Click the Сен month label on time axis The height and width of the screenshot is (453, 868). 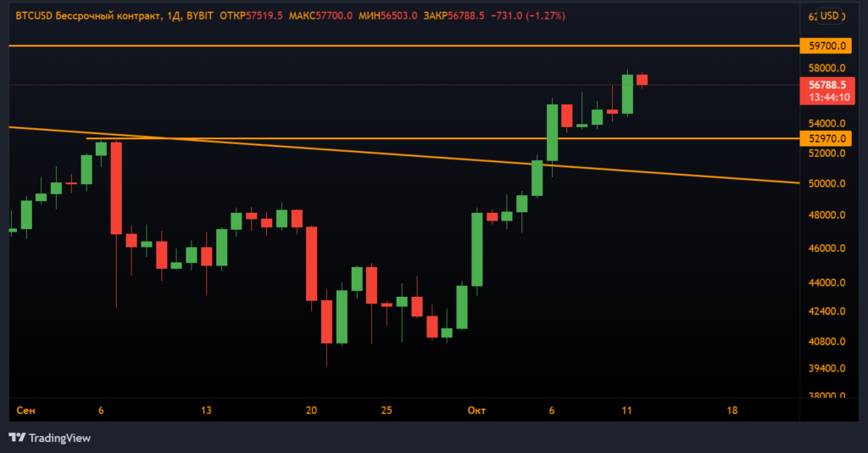click(x=25, y=411)
